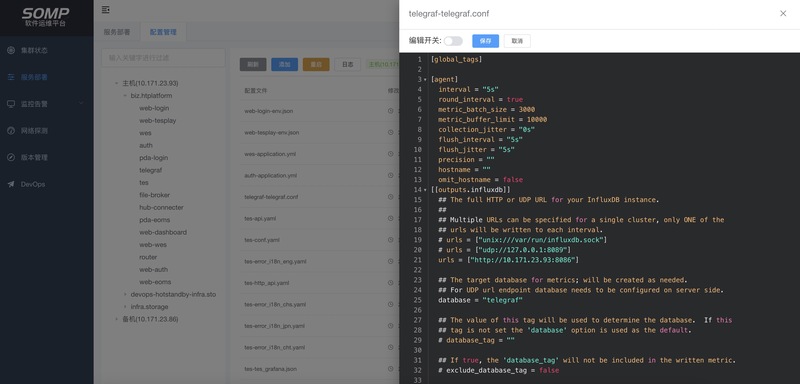This screenshot has width=800, height=384.
Task: Expand the 监控告警 submenu chevron
Action: pos(81,104)
